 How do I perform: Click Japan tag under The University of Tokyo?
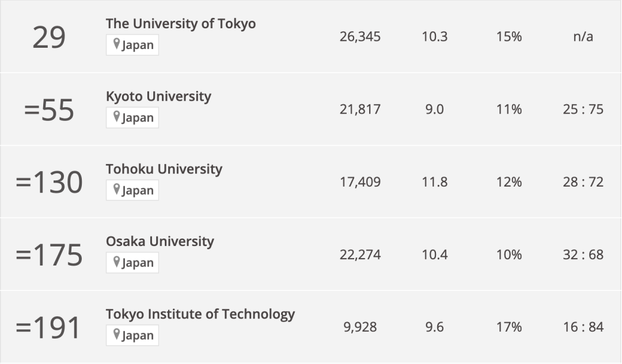pyautogui.click(x=137, y=45)
